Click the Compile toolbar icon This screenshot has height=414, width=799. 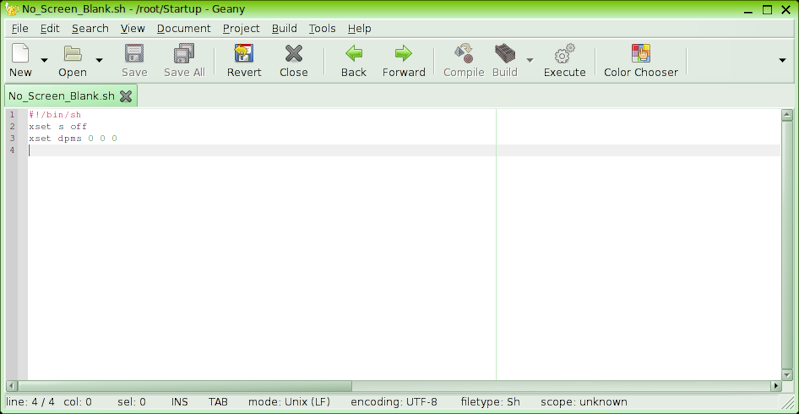464,53
